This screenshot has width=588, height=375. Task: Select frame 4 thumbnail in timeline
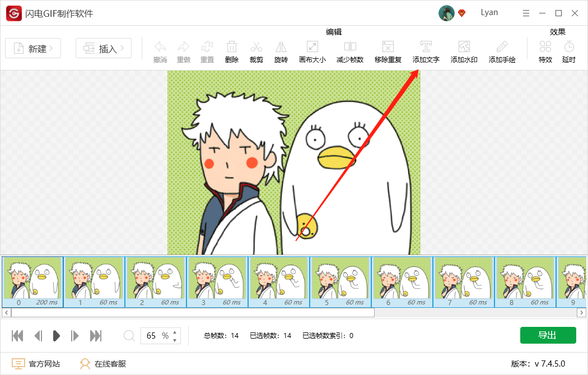[x=279, y=282]
